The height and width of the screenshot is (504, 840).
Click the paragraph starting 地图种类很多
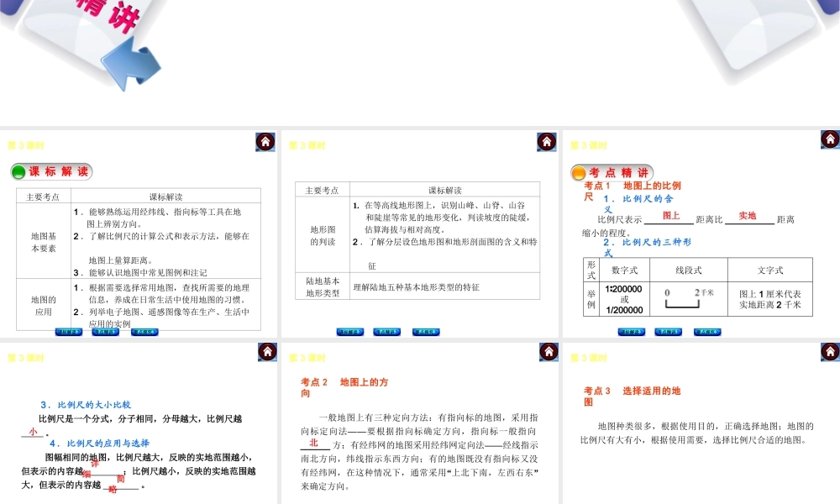[697, 433]
